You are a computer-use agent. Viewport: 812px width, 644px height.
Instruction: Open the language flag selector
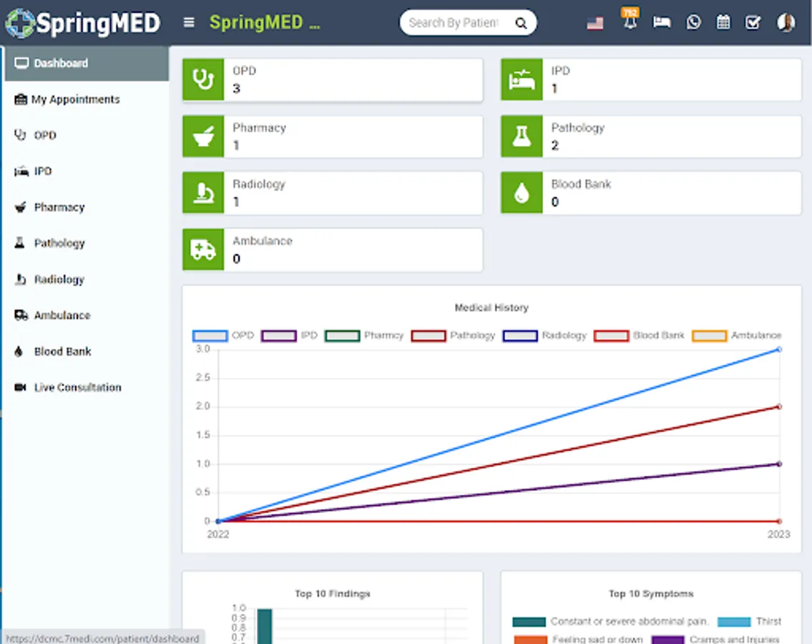595,24
